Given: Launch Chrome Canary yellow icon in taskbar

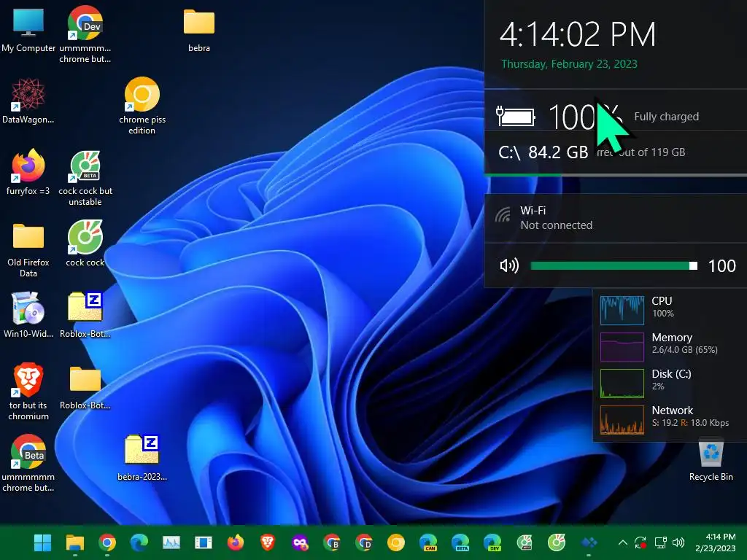Looking at the screenshot, I should coord(396,542).
